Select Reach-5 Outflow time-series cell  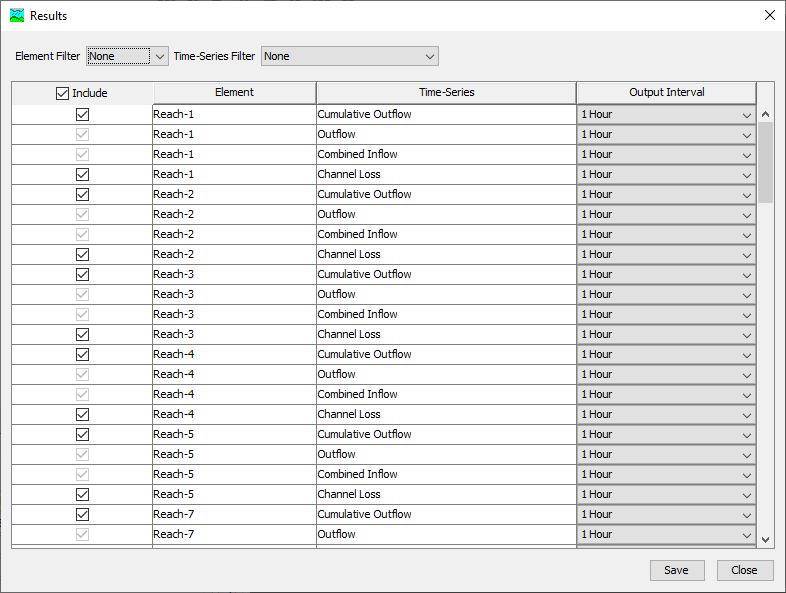[x=447, y=454]
